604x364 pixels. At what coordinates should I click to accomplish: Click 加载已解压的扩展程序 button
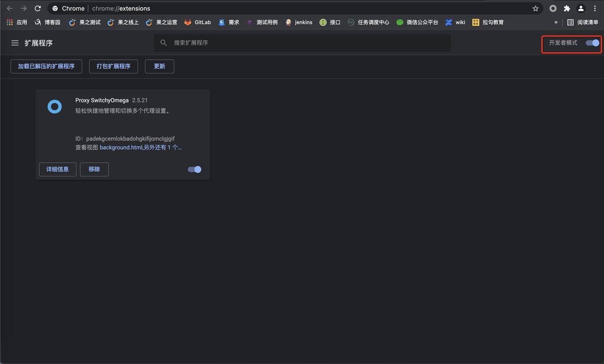(x=46, y=66)
